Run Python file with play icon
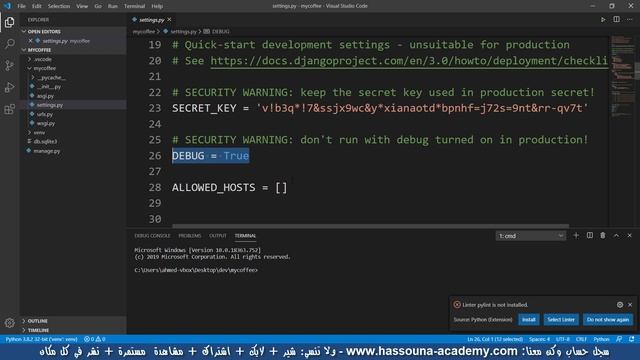 click(x=603, y=20)
